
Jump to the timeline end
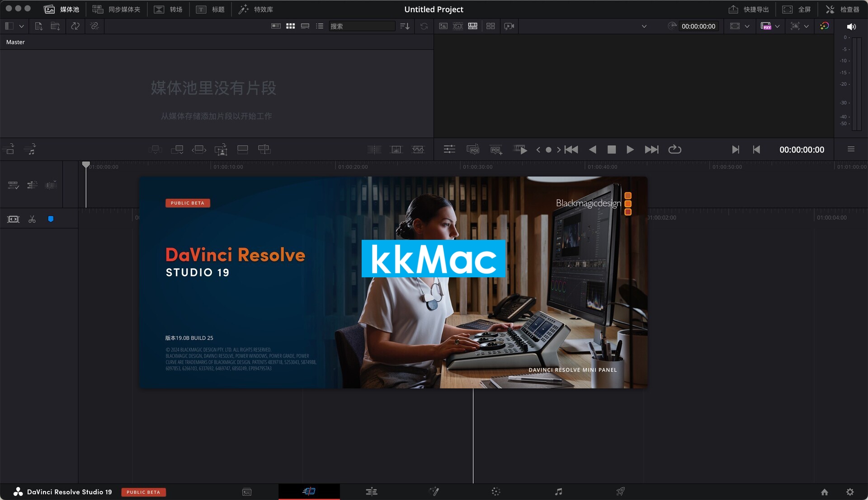[x=651, y=150]
